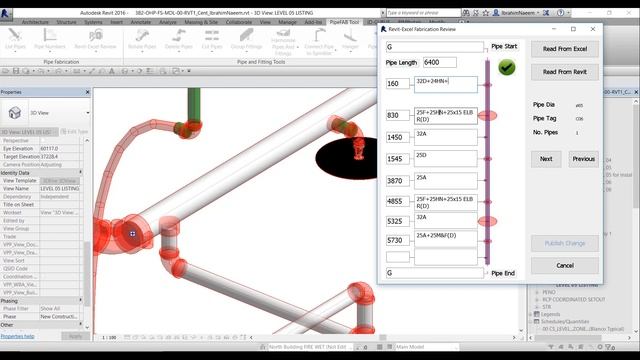The width and height of the screenshot is (640, 360).
Task: Activate the Cut Pipes tool icon
Action: [212, 35]
